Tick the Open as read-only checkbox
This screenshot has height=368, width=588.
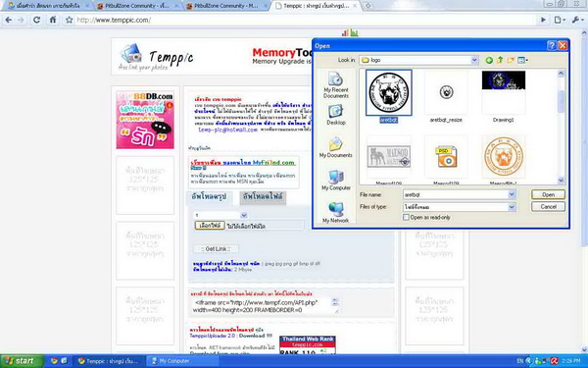pyautogui.click(x=406, y=218)
